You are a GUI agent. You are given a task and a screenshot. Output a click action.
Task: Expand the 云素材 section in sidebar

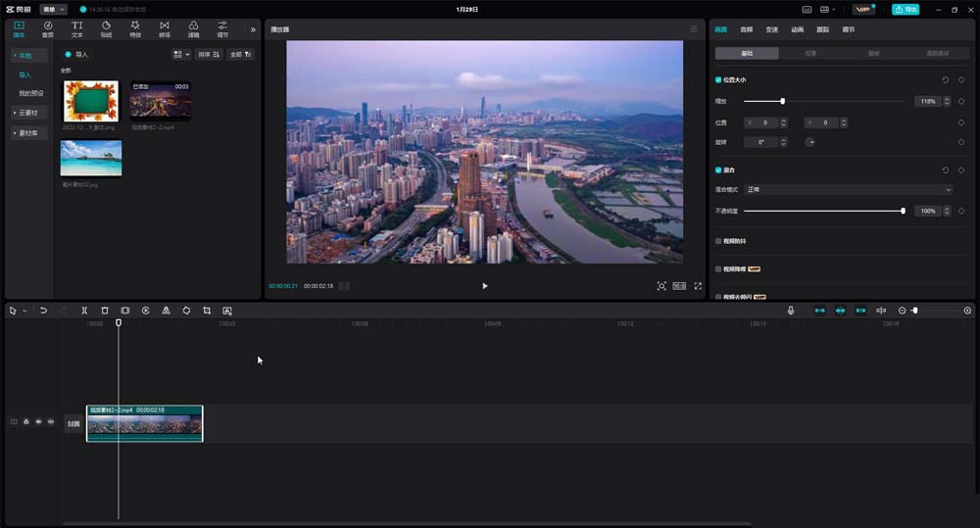(x=25, y=113)
